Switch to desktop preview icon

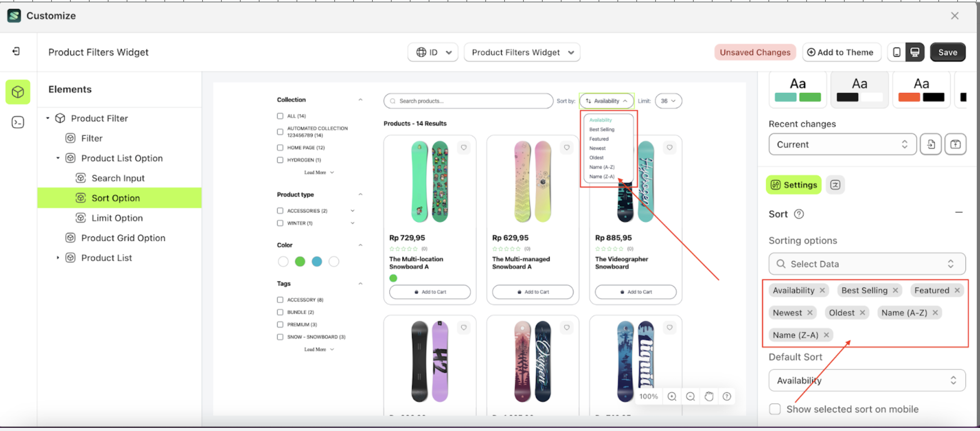pyautogui.click(x=915, y=52)
